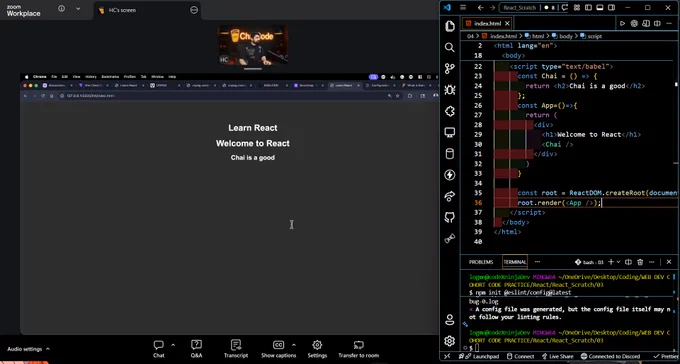Kill the terminal with the trash icon

click(x=640, y=262)
